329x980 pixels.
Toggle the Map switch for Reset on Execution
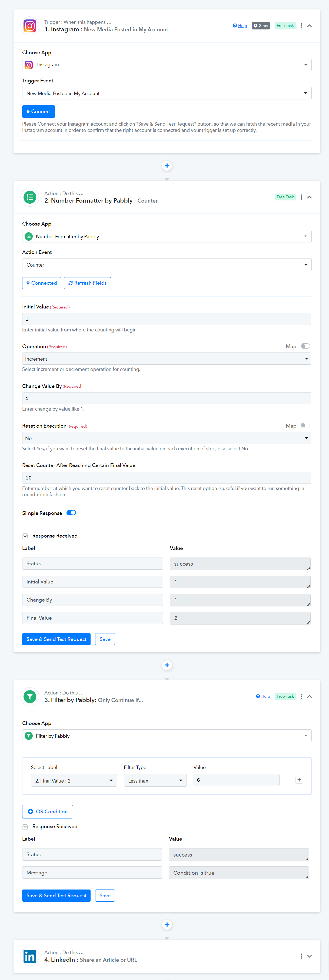pos(305,425)
